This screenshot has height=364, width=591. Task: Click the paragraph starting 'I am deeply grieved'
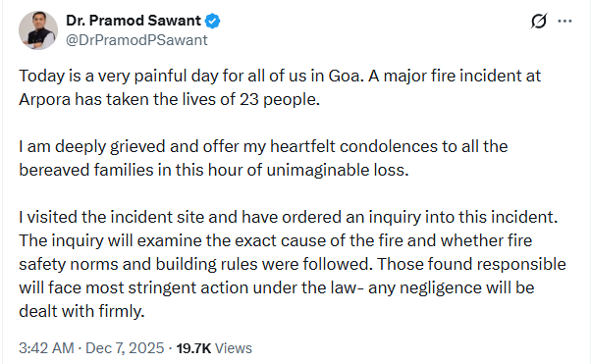(263, 158)
